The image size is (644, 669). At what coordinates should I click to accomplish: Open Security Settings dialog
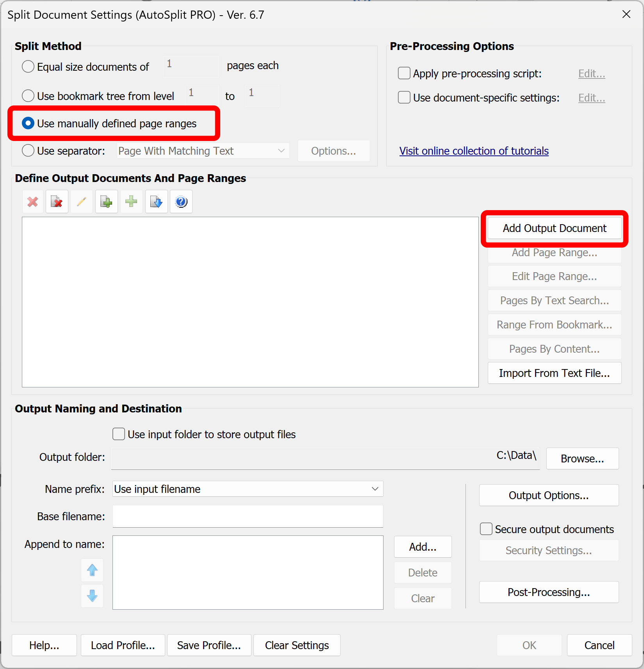(x=548, y=550)
